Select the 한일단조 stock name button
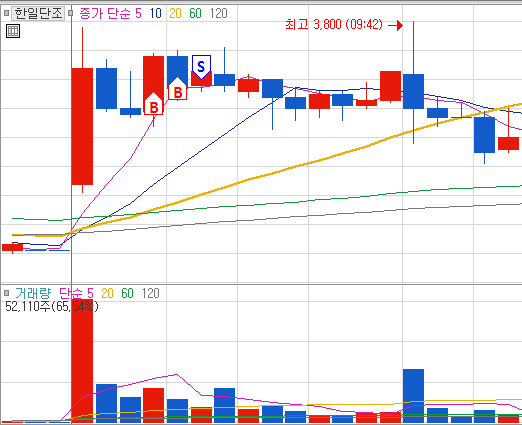The width and height of the screenshot is (522, 425). [38, 13]
